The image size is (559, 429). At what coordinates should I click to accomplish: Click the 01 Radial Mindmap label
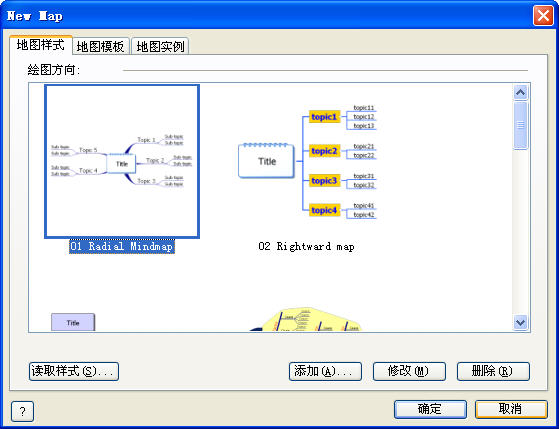click(x=122, y=246)
